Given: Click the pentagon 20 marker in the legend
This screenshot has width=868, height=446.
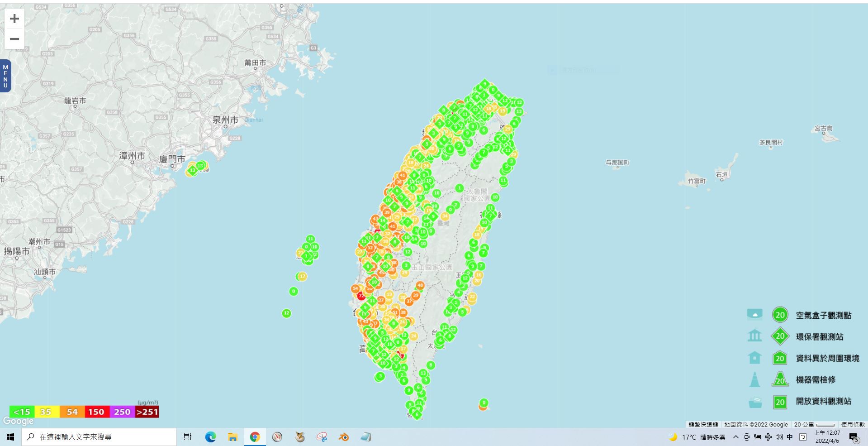Looking at the screenshot, I should (x=780, y=358).
